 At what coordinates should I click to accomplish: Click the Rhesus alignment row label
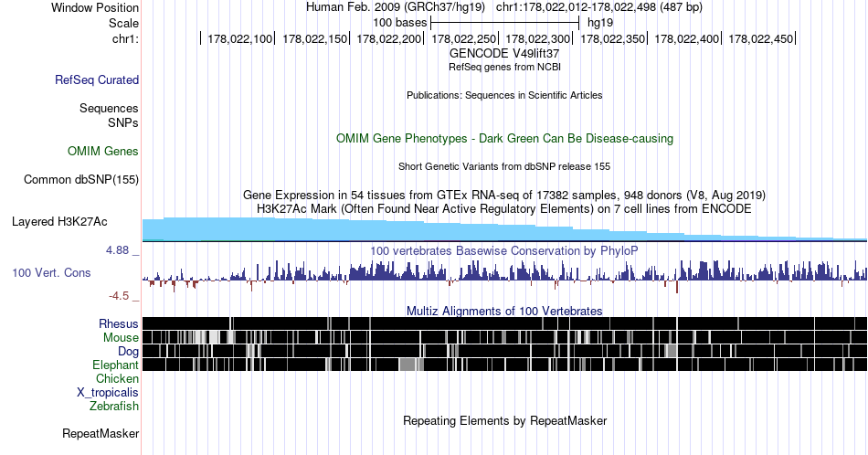click(119, 323)
